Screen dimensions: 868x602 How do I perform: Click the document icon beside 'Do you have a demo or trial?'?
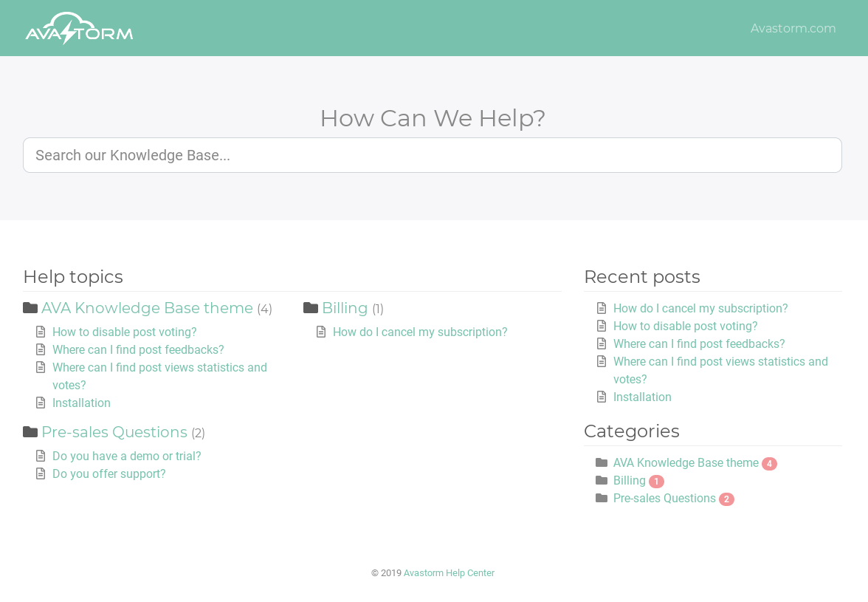pyautogui.click(x=41, y=456)
